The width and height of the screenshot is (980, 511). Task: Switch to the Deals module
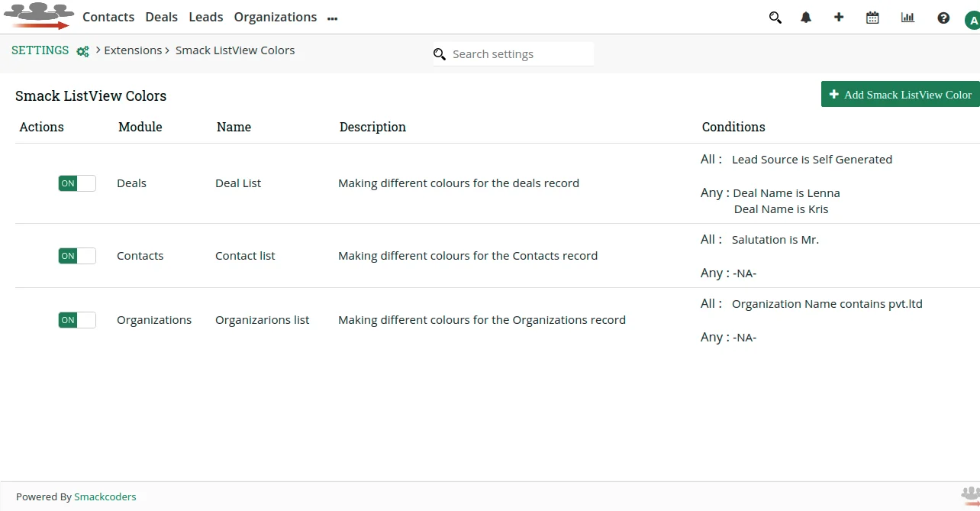tap(161, 17)
